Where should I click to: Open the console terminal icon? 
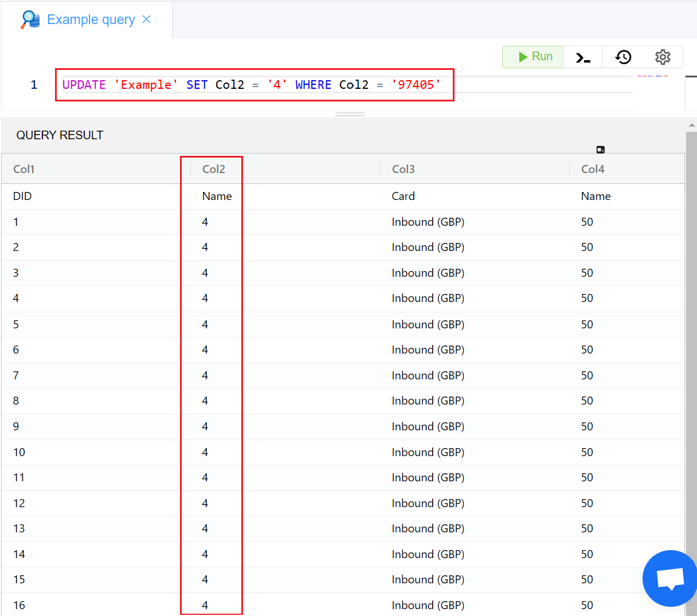(583, 57)
